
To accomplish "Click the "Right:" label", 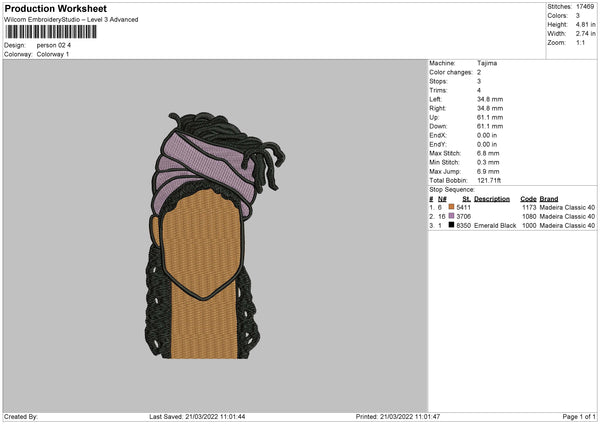I will pos(437,108).
